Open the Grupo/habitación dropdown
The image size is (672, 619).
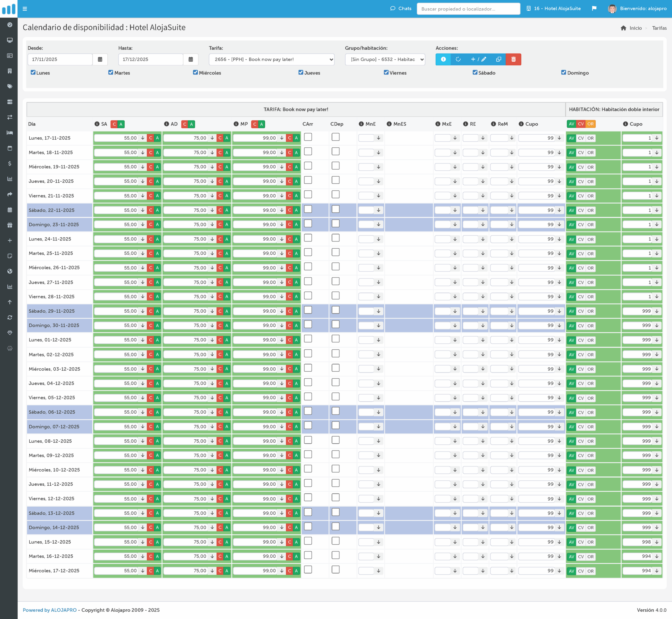(385, 59)
